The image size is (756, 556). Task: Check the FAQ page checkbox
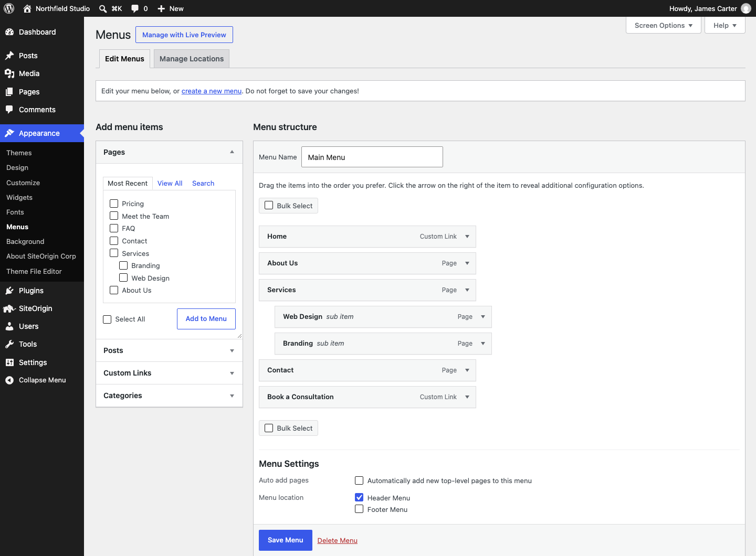pyautogui.click(x=114, y=228)
